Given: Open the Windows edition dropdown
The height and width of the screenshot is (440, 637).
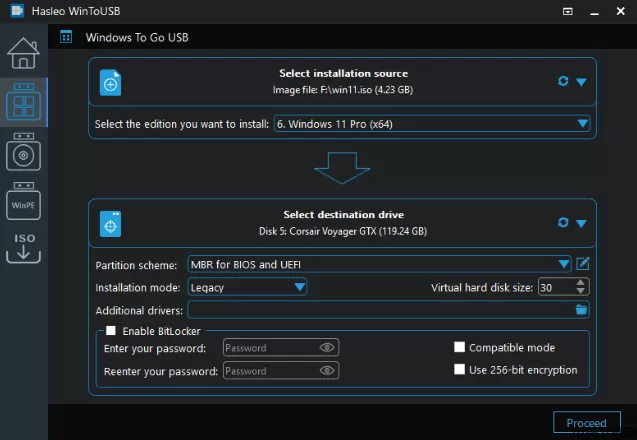Looking at the screenshot, I should tap(583, 124).
